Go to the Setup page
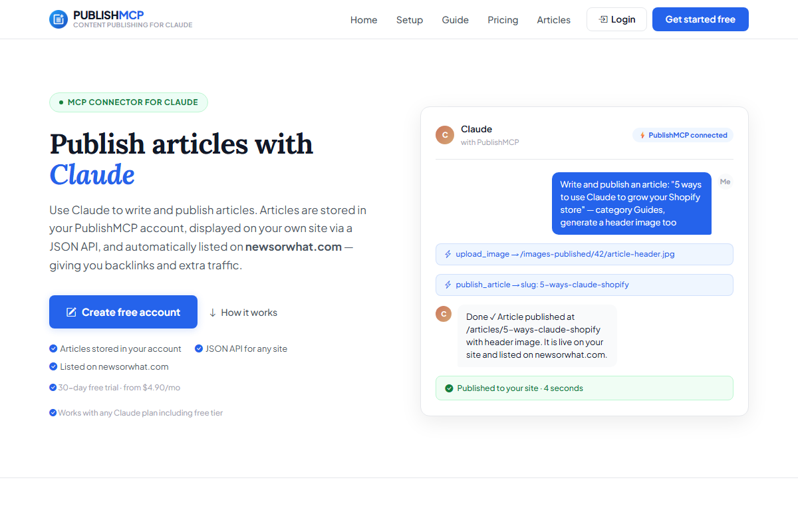The height and width of the screenshot is (532, 798). point(410,20)
